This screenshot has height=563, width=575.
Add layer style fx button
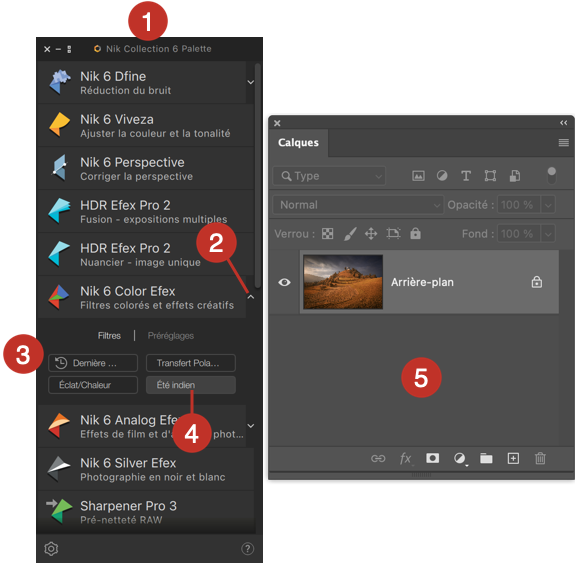pyautogui.click(x=406, y=458)
